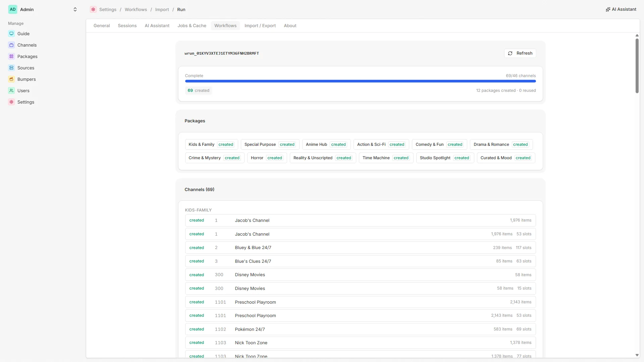Image resolution: width=644 pixels, height=362 pixels.
Task: Click the scroll-up arrow of the scrollbar
Action: coord(637,35)
